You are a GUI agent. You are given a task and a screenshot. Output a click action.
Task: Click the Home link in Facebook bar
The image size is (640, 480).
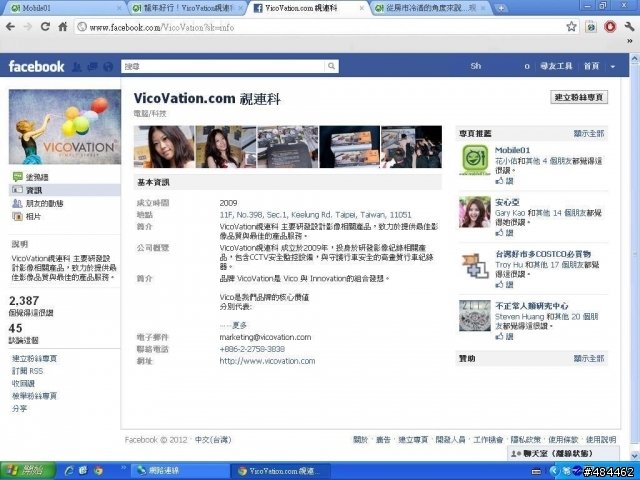[591, 66]
